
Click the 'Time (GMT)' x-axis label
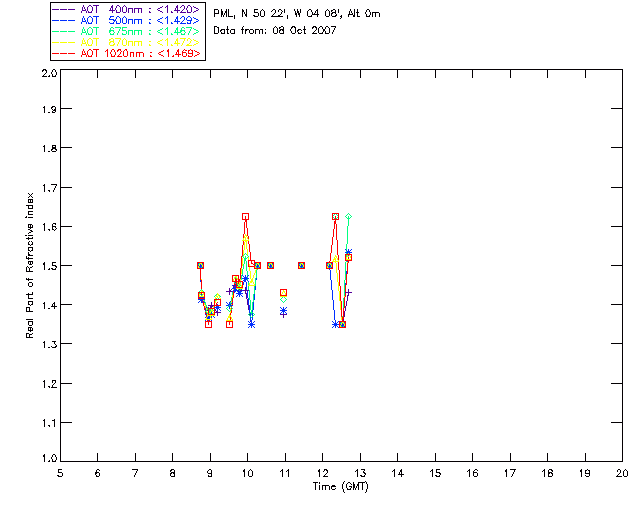coord(340,487)
